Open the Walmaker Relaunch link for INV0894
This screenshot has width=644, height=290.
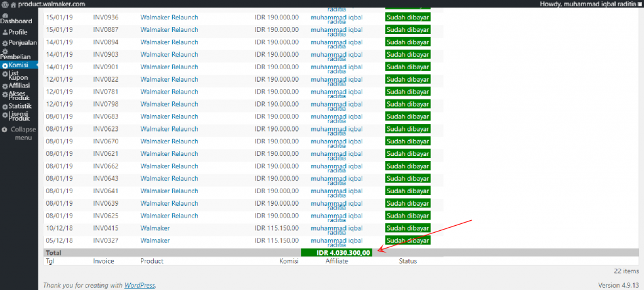pos(169,42)
